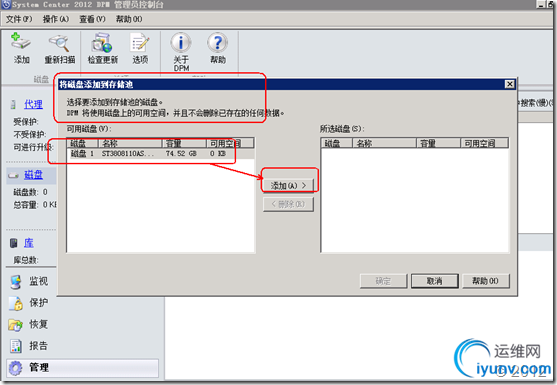Close the add disk dialog

[509, 84]
